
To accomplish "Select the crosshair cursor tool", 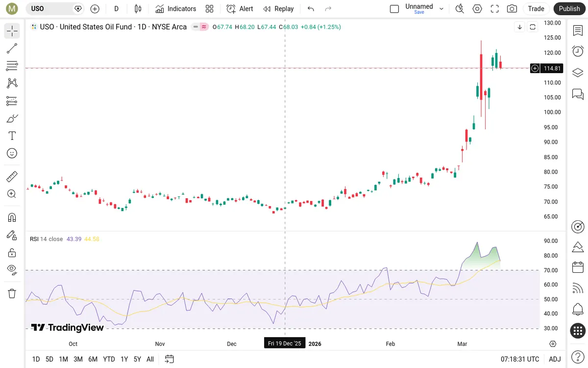I will coord(12,31).
